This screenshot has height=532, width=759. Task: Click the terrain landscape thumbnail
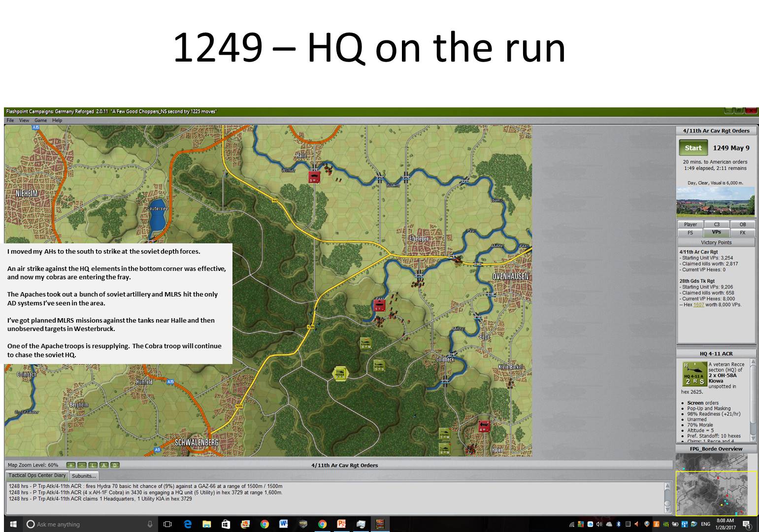715,201
